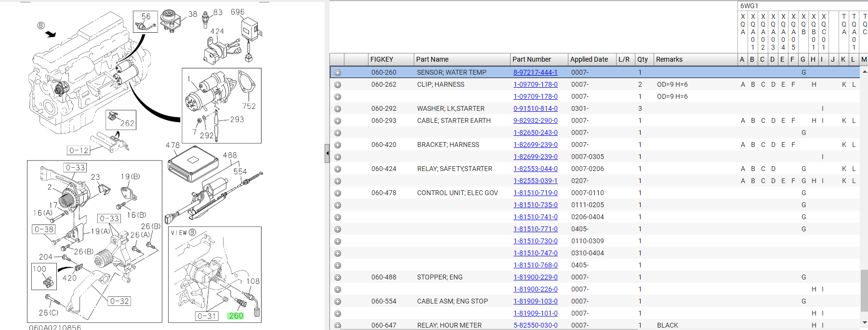This screenshot has height=330, width=868.
Task: Click the plus icon in the SENSOR; WATER TEMP row
Action: [x=338, y=73]
